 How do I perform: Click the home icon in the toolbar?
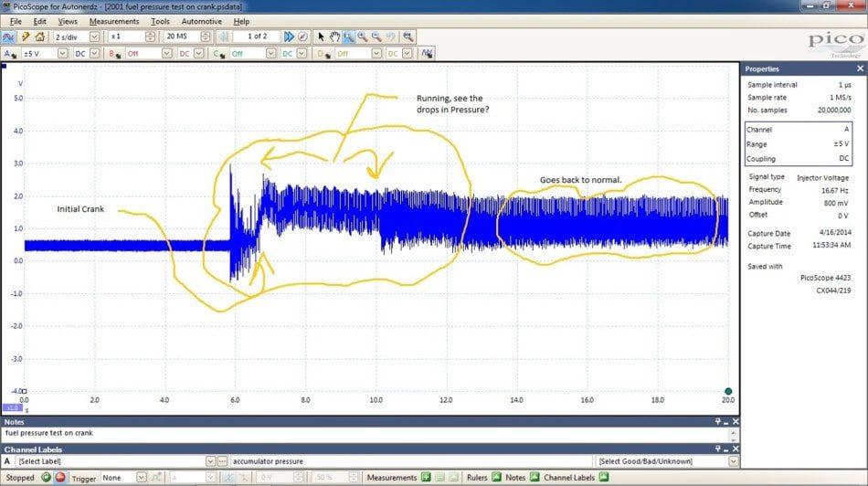[40, 37]
